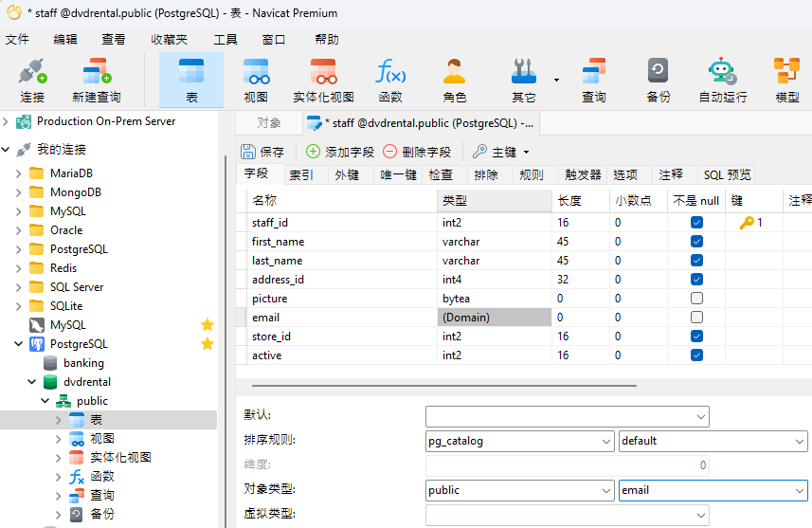Switch to the Indexes tab
The height and width of the screenshot is (528, 812).
(301, 174)
